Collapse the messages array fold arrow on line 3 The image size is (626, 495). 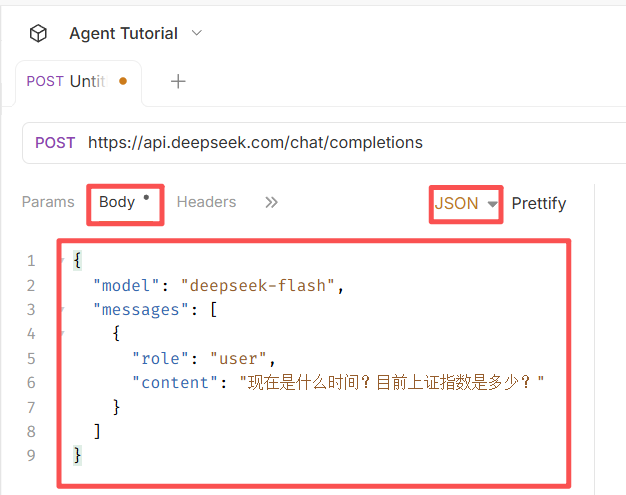point(62,309)
